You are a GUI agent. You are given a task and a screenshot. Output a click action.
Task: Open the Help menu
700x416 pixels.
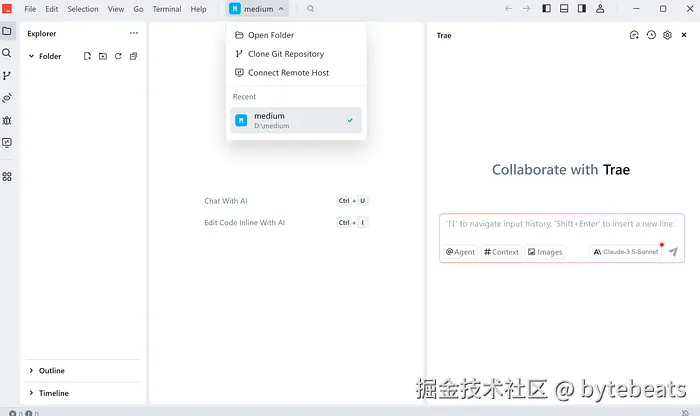pos(199,8)
